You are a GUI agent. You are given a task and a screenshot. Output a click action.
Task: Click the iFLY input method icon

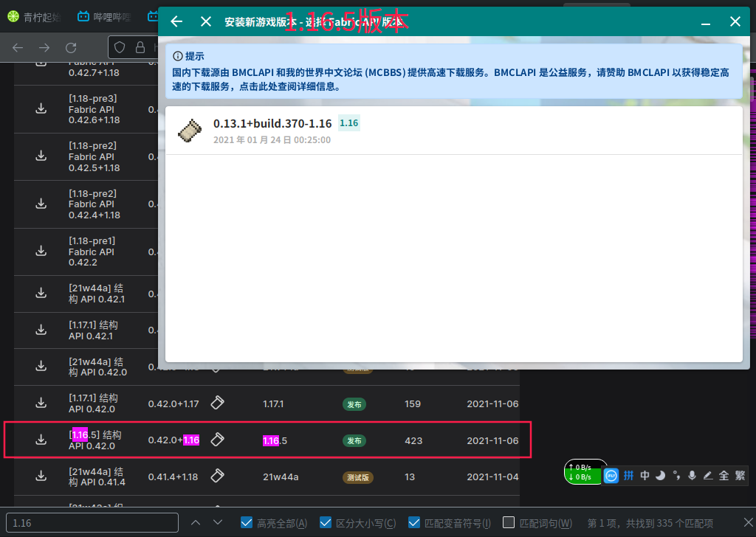pos(611,476)
